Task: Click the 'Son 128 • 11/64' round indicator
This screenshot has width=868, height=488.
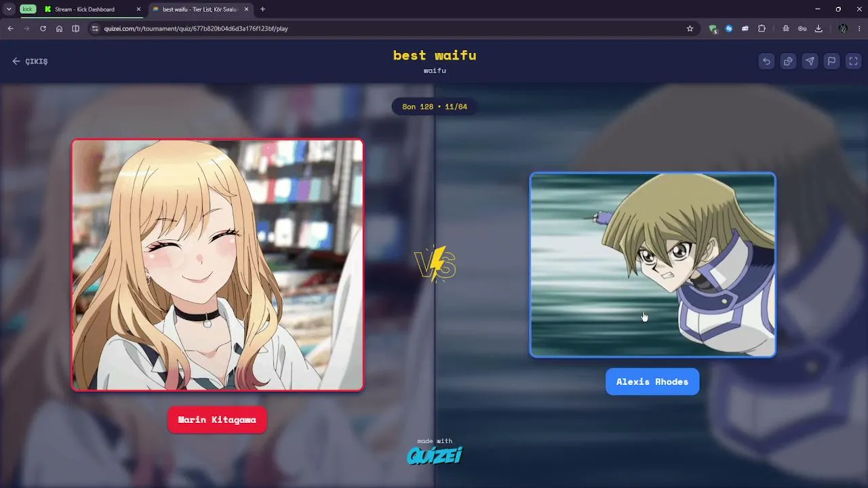Action: click(435, 106)
